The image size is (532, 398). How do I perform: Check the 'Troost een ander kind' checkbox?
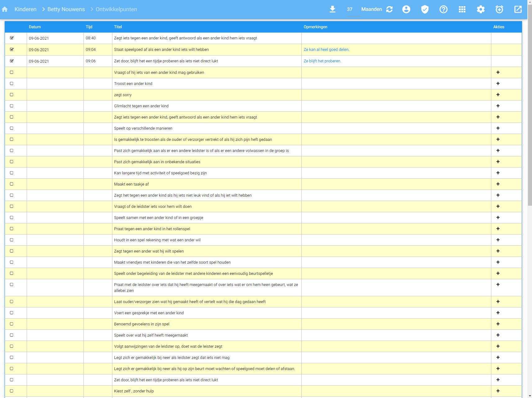coord(12,83)
